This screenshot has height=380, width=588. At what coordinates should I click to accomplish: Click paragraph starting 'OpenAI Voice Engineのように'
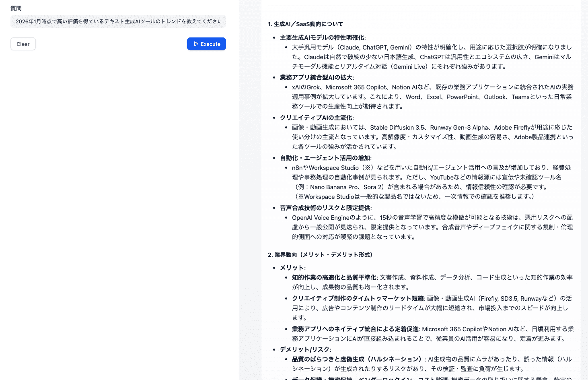432,227
